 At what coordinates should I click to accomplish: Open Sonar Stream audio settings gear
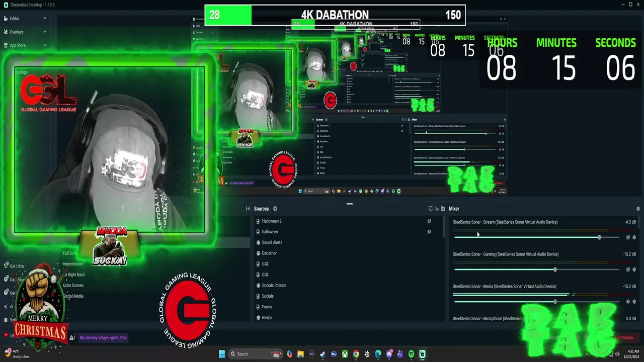click(634, 237)
